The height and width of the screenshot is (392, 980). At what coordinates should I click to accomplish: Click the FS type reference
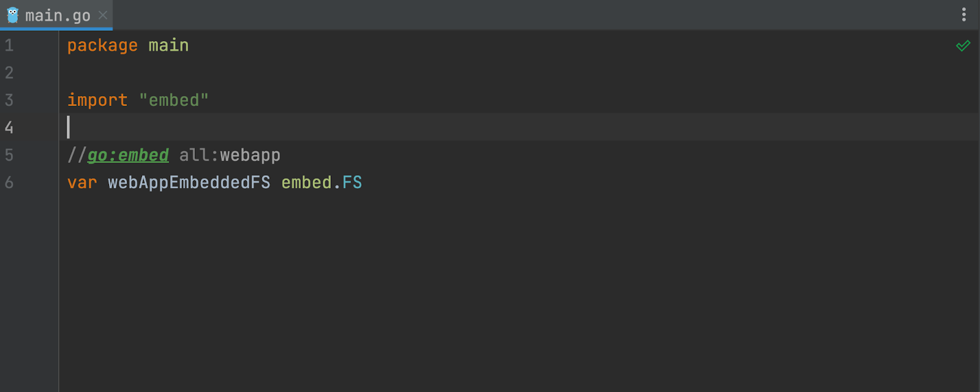352,183
